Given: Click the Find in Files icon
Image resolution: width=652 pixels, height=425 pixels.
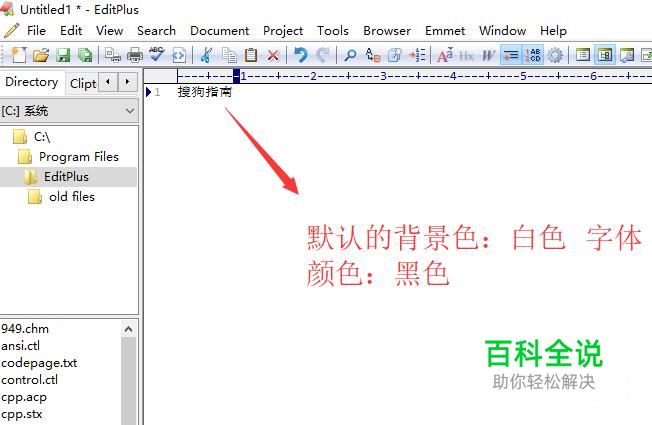Looking at the screenshot, I should [395, 55].
